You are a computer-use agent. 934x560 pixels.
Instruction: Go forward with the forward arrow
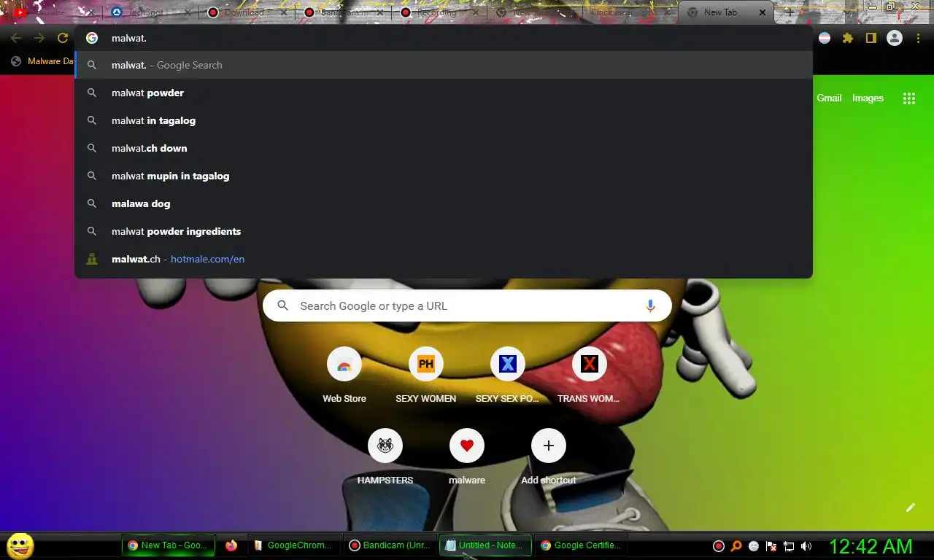click(x=39, y=38)
